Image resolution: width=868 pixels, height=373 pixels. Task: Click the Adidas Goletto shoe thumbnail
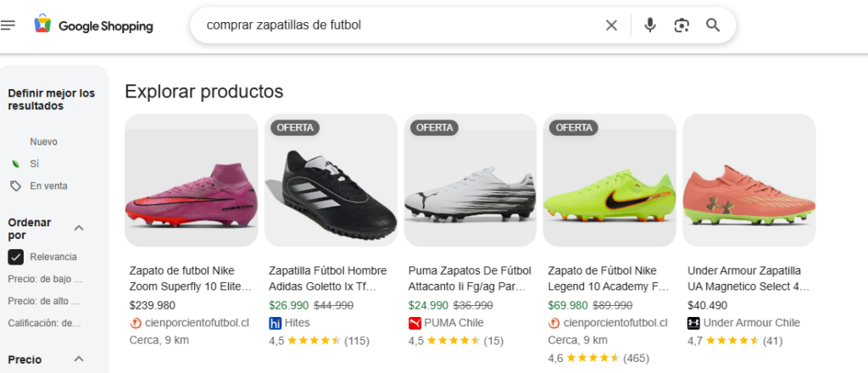click(331, 181)
